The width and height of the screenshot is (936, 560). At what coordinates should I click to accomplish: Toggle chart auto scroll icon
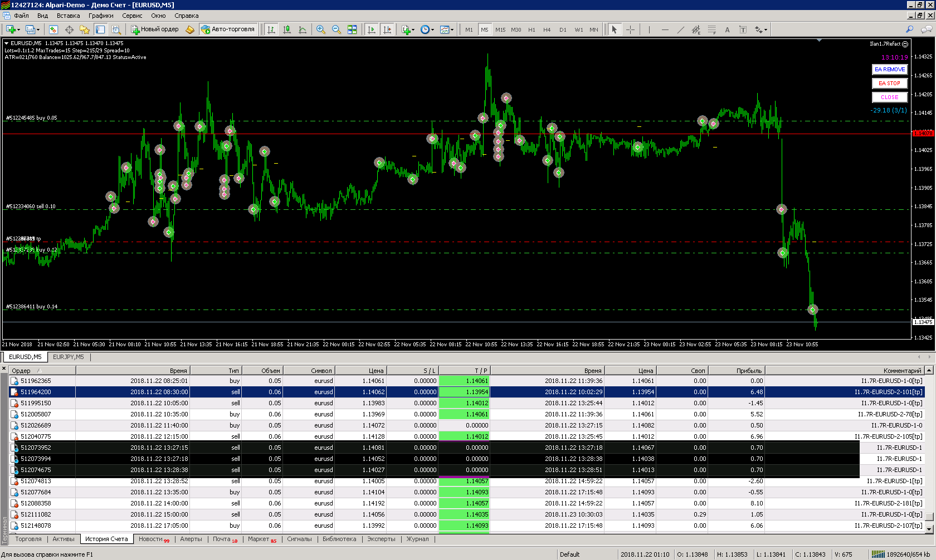(372, 30)
